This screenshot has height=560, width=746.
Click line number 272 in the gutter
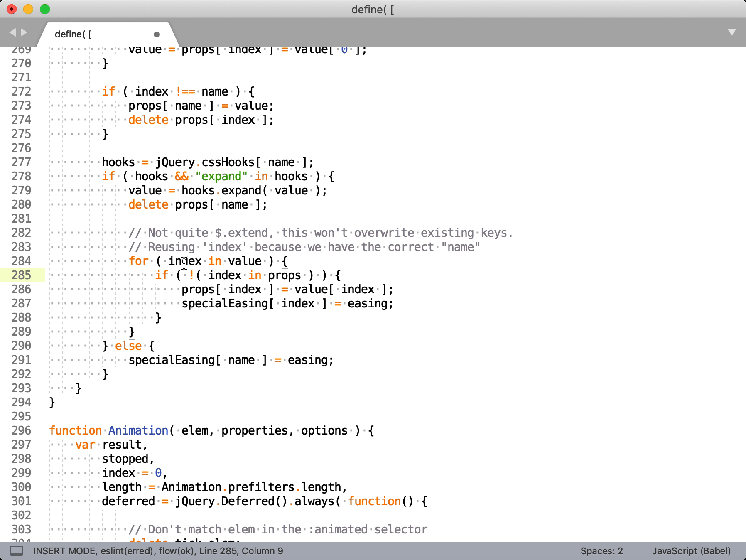coord(21,91)
